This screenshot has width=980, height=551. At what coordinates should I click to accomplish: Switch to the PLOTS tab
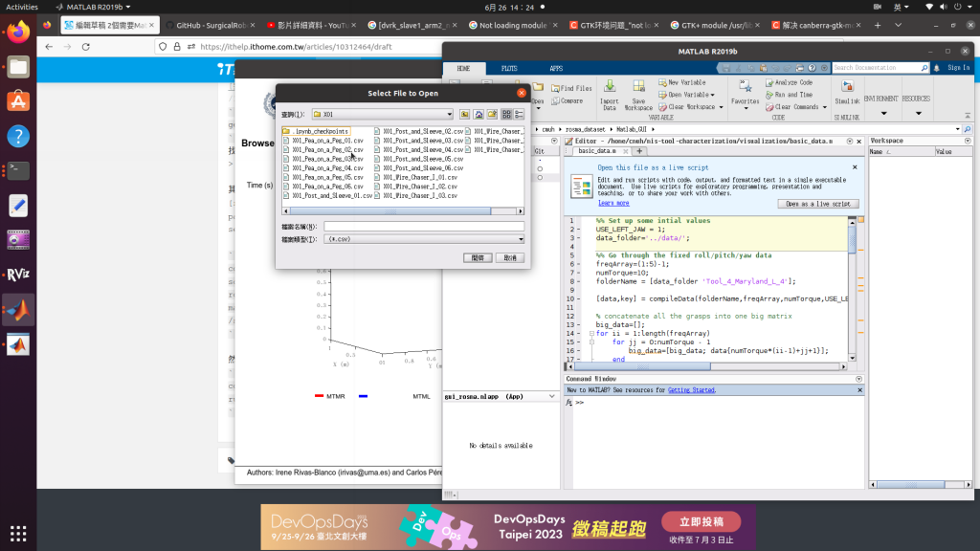(509, 68)
